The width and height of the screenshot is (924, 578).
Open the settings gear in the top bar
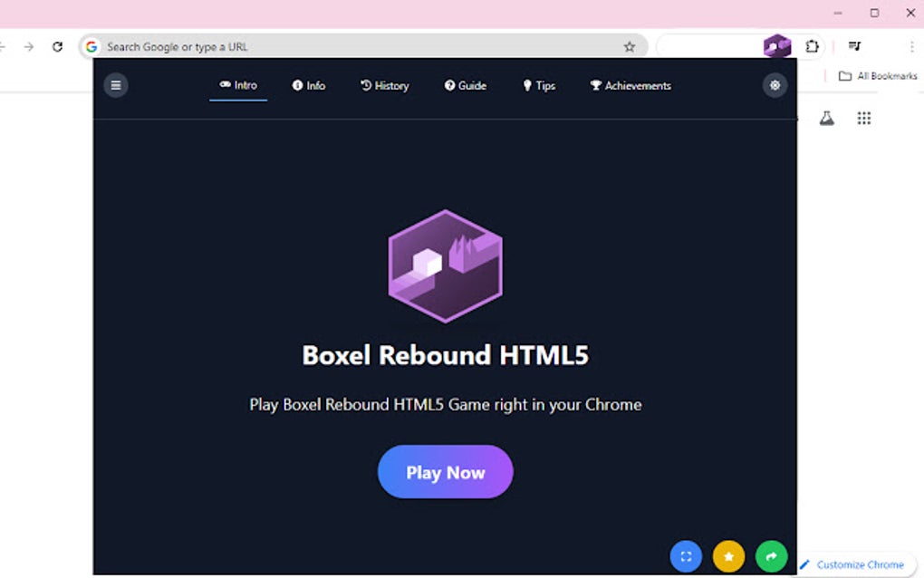[775, 84]
